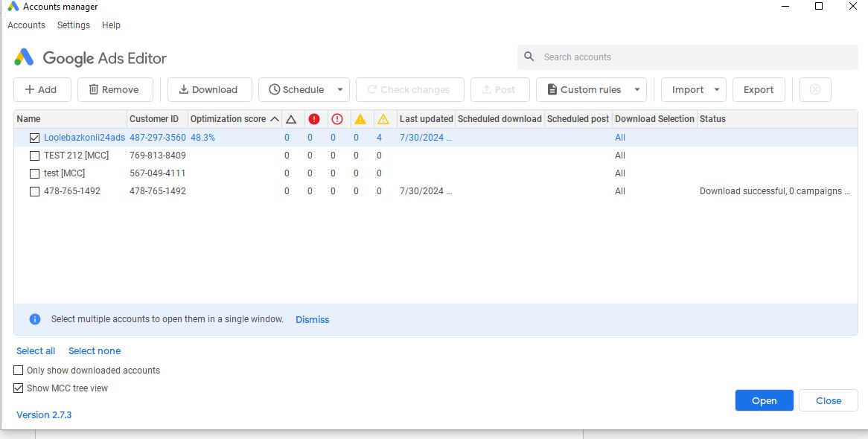Expand the Schedule dropdown arrow
Image resolution: width=868 pixels, height=439 pixels.
coord(340,90)
